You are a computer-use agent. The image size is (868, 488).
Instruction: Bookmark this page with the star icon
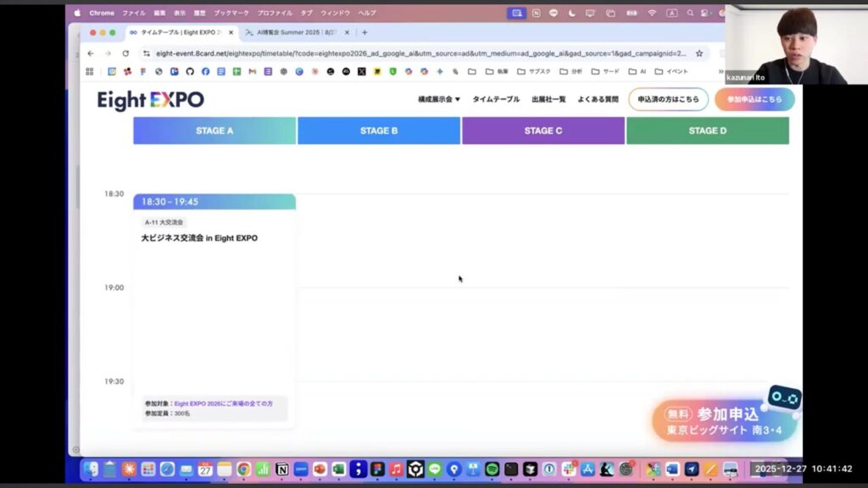[x=699, y=53]
